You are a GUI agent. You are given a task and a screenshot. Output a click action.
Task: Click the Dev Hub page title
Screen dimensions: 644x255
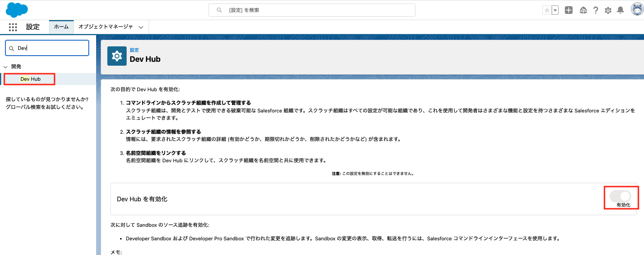[145, 59]
